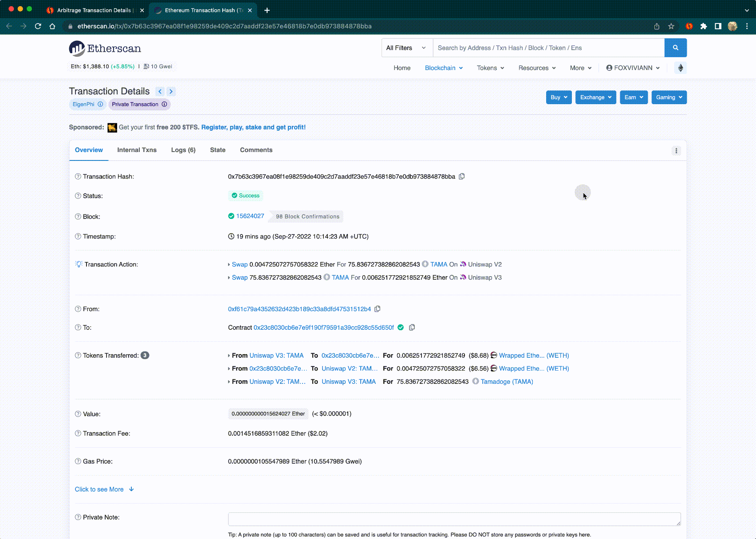Copy the To contract address
The image size is (756, 539).
(x=412, y=328)
